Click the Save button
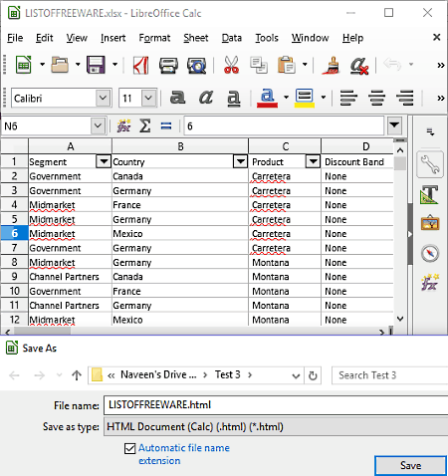448x476 pixels. [410, 465]
